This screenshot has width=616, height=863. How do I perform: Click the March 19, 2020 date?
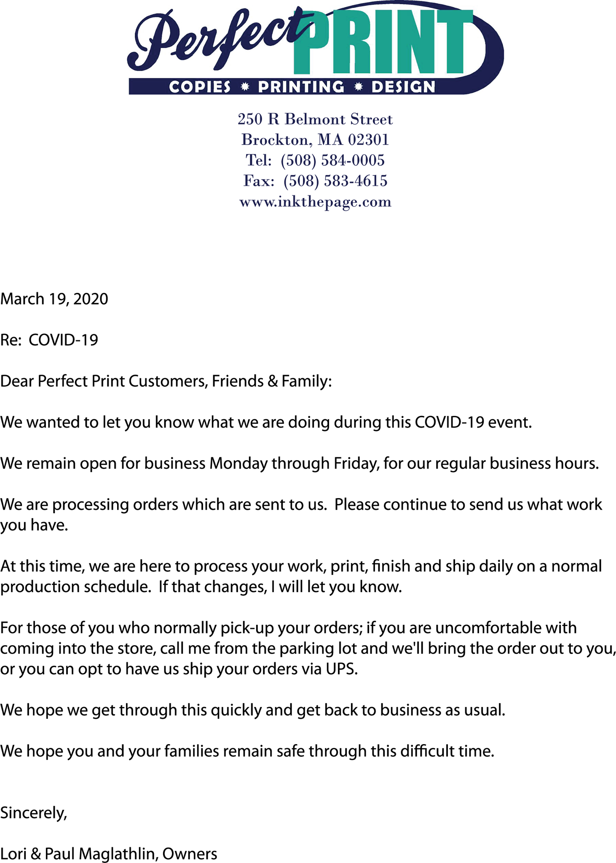(x=54, y=299)
